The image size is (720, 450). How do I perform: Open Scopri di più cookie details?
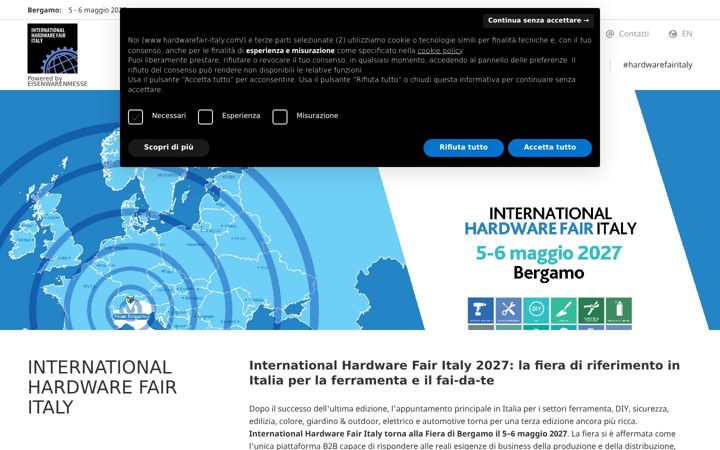[169, 147]
